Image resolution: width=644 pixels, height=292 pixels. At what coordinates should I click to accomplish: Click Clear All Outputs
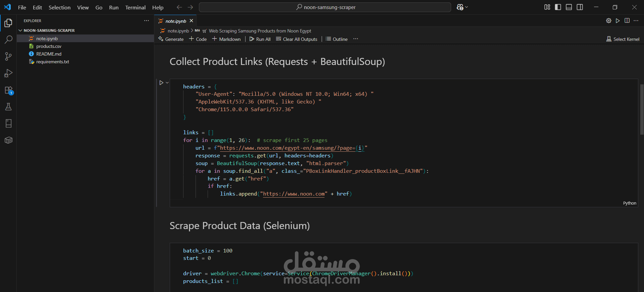pyautogui.click(x=297, y=39)
